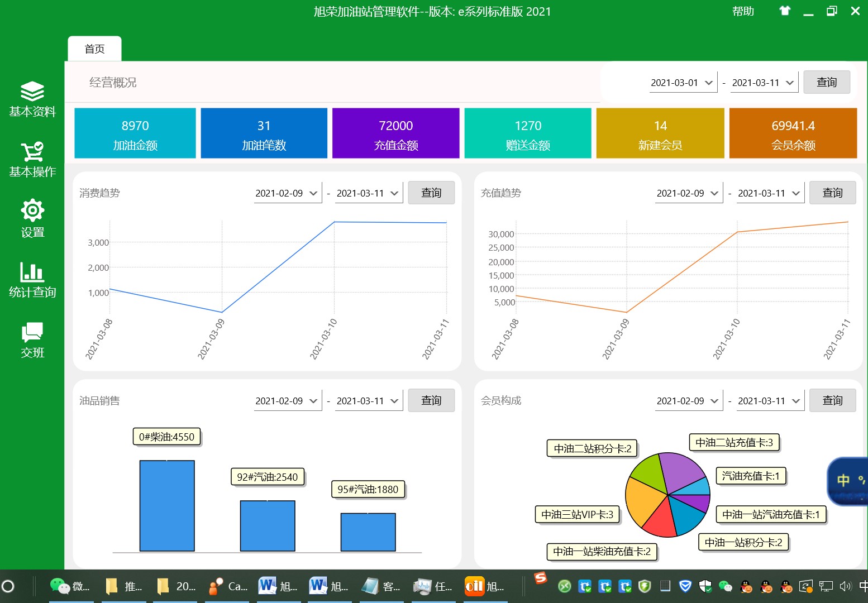Screen dimensions: 868x603
Task: Click the bar under 0#柴油:4550
Action: pos(167,506)
